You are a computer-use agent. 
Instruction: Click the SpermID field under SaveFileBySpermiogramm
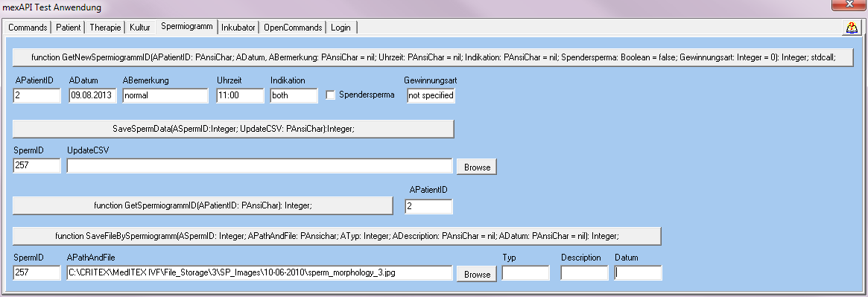tap(37, 272)
